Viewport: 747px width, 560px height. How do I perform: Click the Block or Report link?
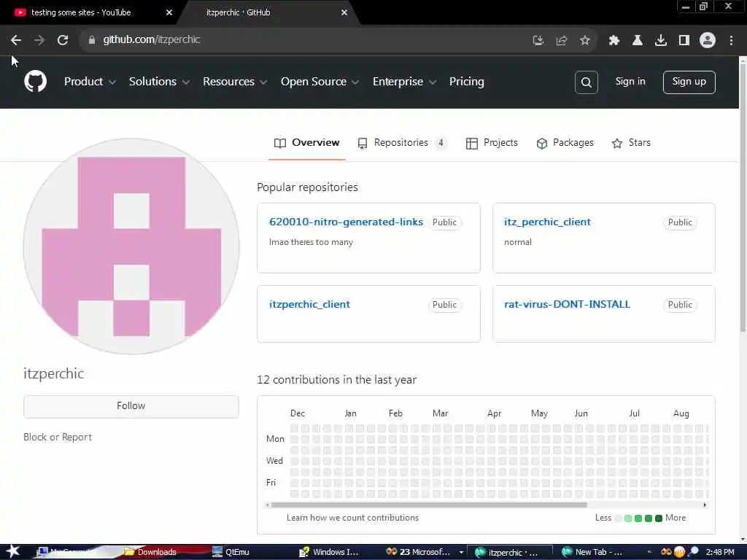58,437
